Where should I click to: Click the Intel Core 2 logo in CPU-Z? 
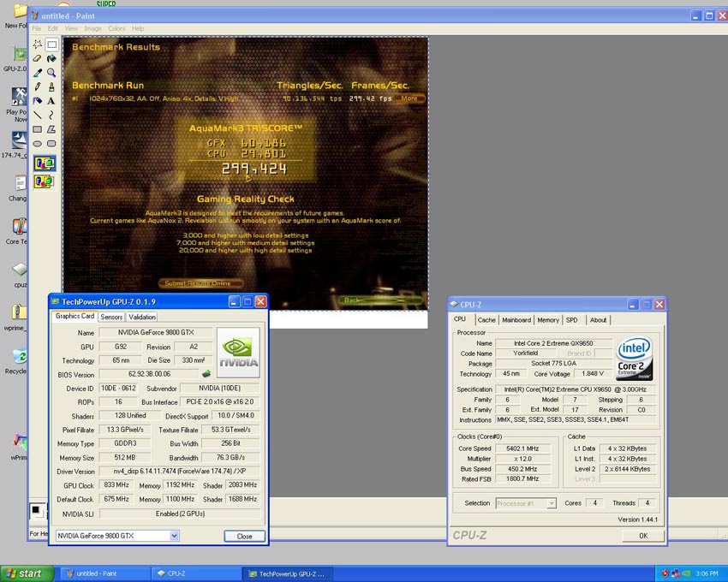click(634, 359)
